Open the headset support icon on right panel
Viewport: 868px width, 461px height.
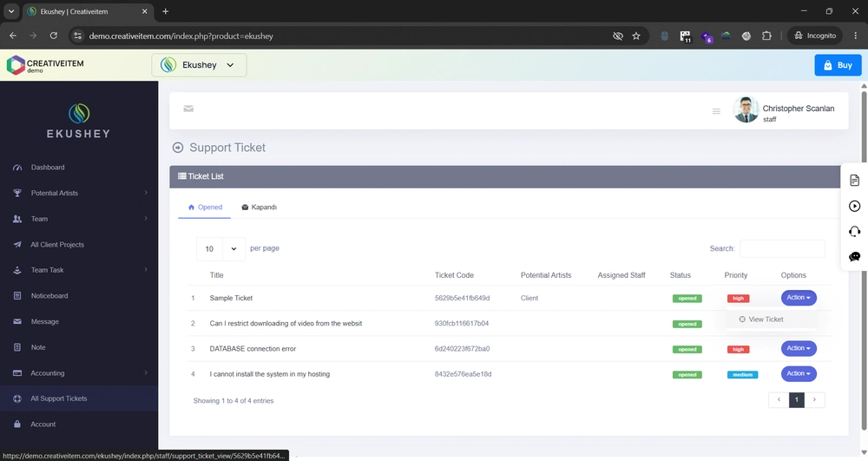coord(855,231)
